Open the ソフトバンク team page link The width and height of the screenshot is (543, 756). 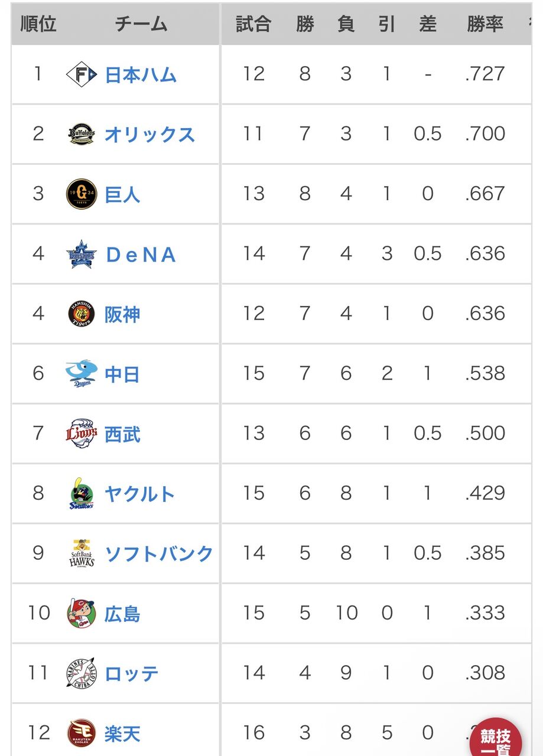(159, 553)
